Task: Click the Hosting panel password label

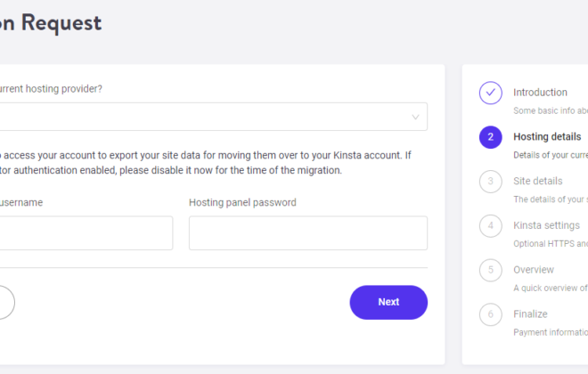Action: tap(242, 202)
